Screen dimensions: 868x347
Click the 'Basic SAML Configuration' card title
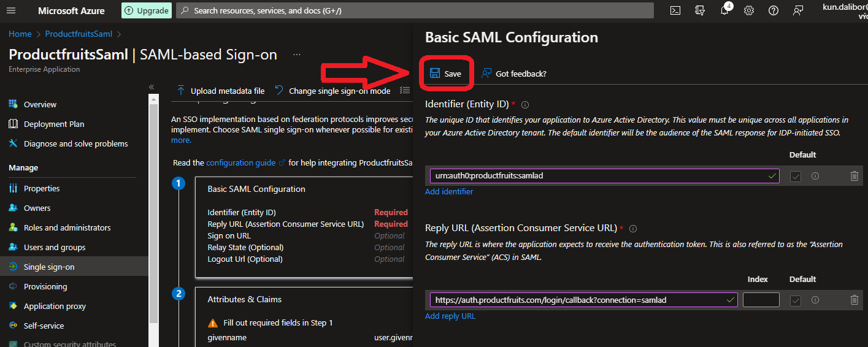pos(256,189)
